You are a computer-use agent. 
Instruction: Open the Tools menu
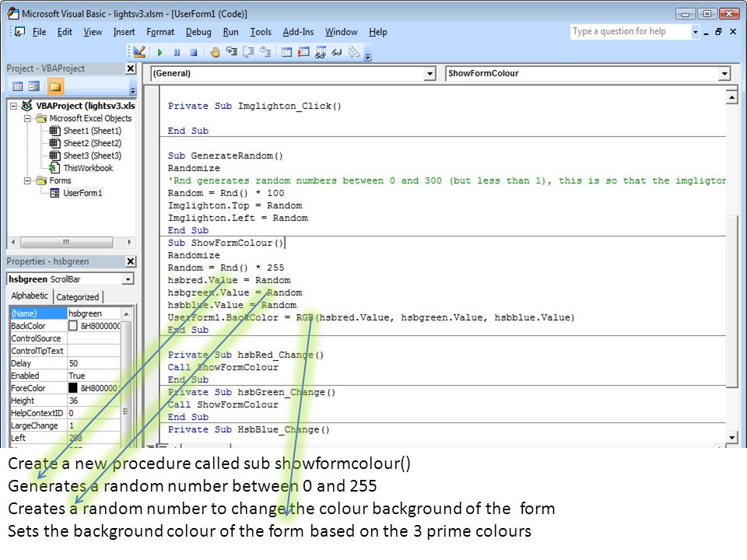(261, 32)
